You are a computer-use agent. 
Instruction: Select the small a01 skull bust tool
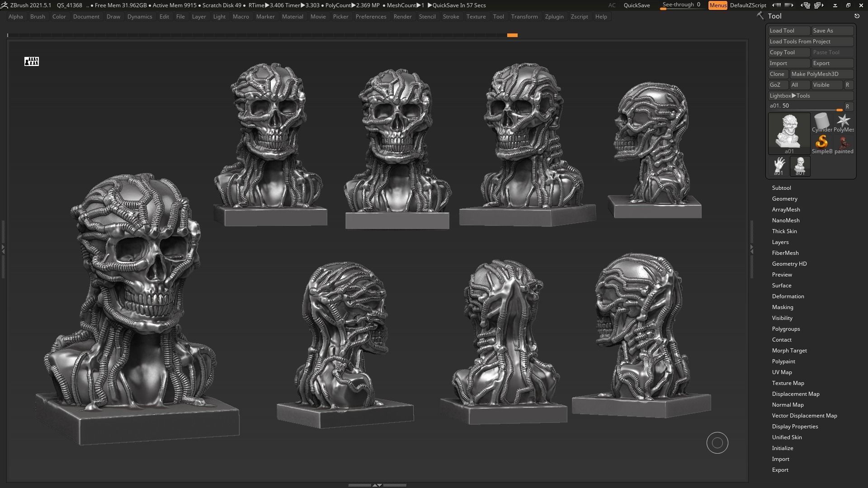800,166
